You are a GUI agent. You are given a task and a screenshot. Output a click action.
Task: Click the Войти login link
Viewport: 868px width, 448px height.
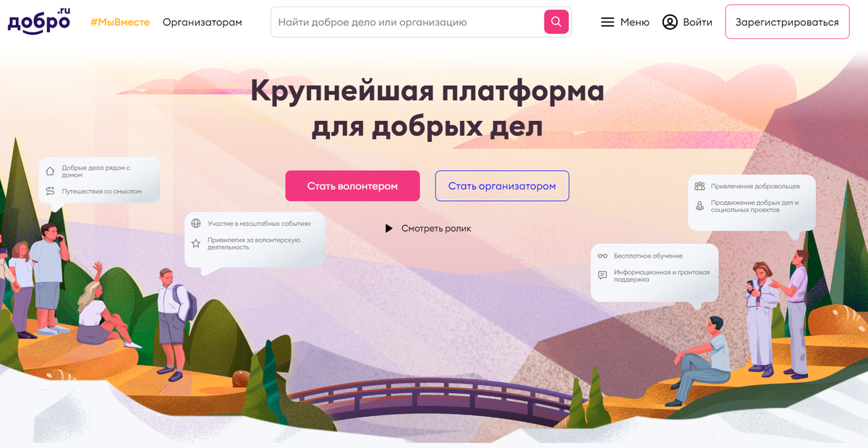coord(697,22)
